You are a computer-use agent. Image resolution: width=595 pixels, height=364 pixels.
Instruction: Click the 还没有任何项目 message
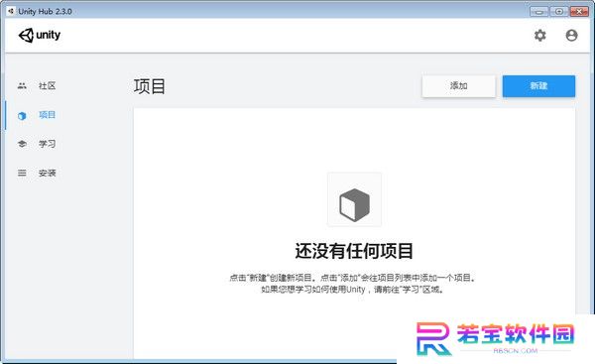pos(354,251)
